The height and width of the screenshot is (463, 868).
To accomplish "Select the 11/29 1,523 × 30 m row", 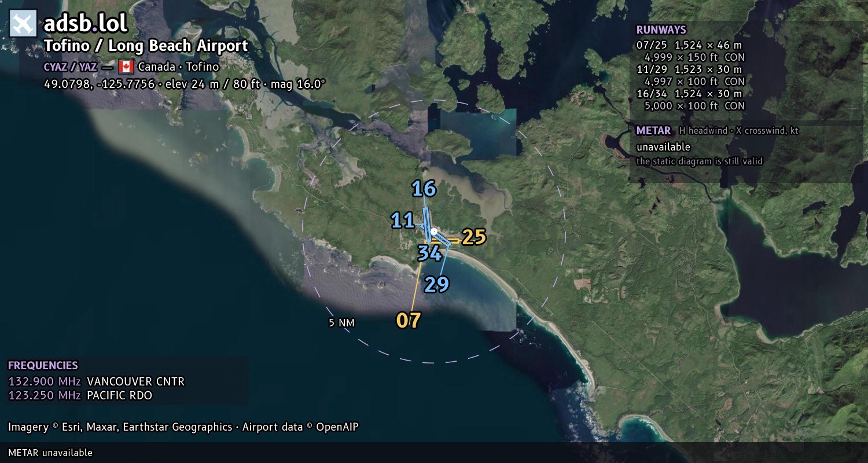I will (689, 69).
